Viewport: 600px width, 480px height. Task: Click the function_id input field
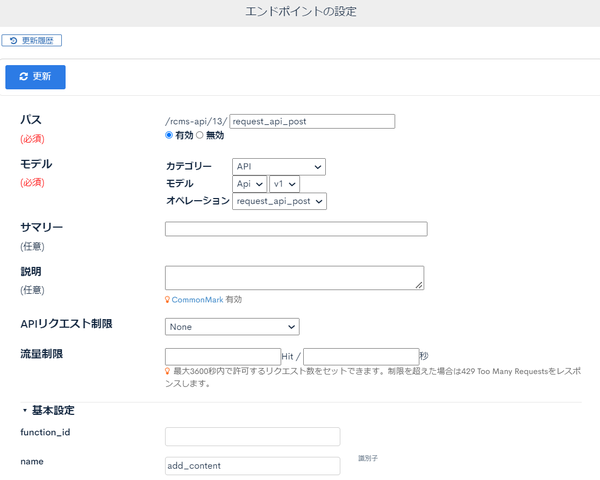[253, 437]
